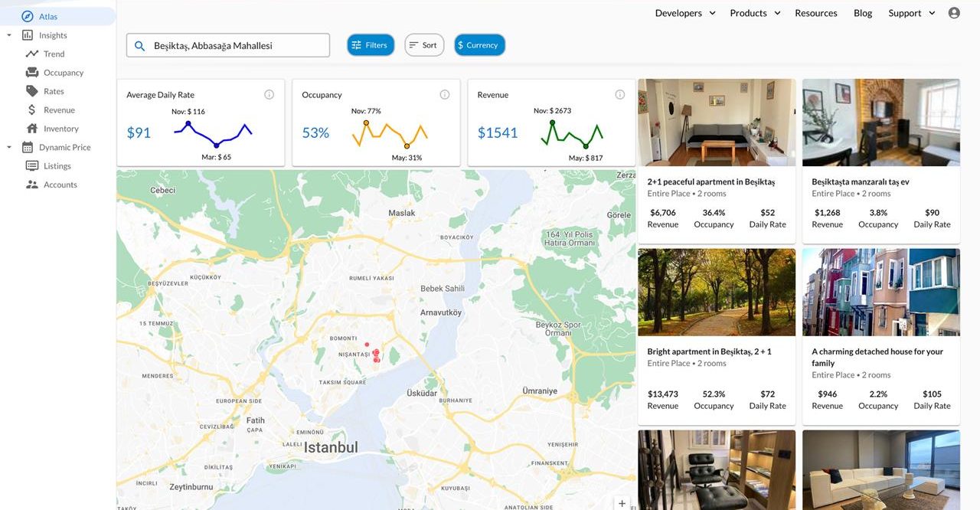Open the Occupancy section from the sidebar
Viewport: 980px width, 510px height.
32,72
